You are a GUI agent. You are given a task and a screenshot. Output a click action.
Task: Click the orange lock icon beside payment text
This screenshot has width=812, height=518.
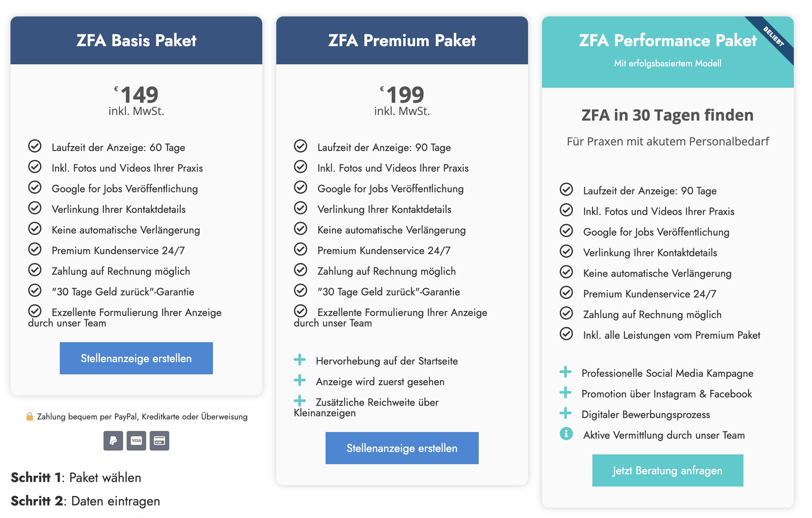30,416
